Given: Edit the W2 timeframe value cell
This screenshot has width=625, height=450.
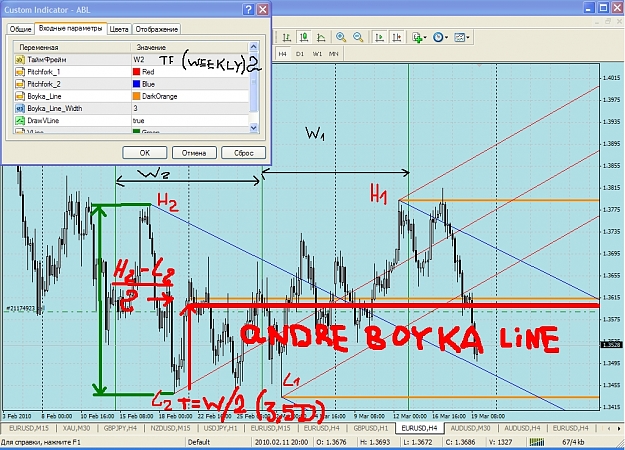Looking at the screenshot, I should pyautogui.click(x=190, y=59).
